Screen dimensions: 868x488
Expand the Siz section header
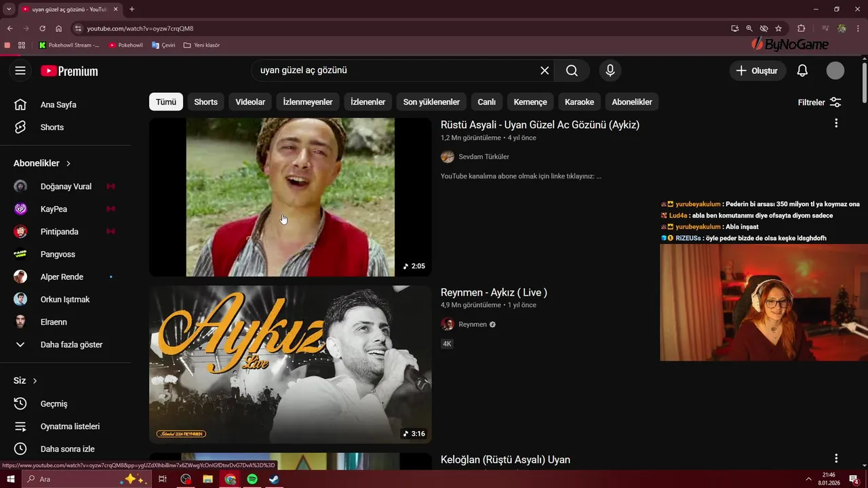pos(25,381)
